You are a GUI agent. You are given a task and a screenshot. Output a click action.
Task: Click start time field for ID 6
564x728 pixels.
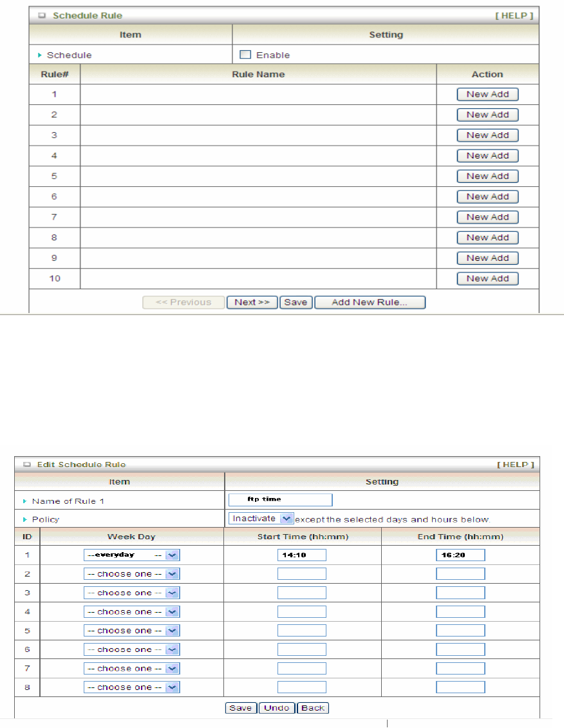(302, 649)
